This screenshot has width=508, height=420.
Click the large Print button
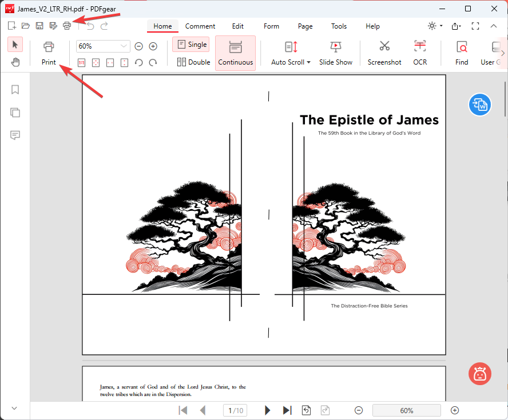[49, 53]
